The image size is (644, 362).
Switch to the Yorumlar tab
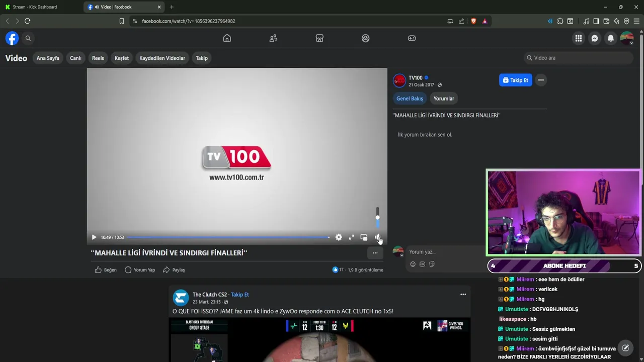444,99
